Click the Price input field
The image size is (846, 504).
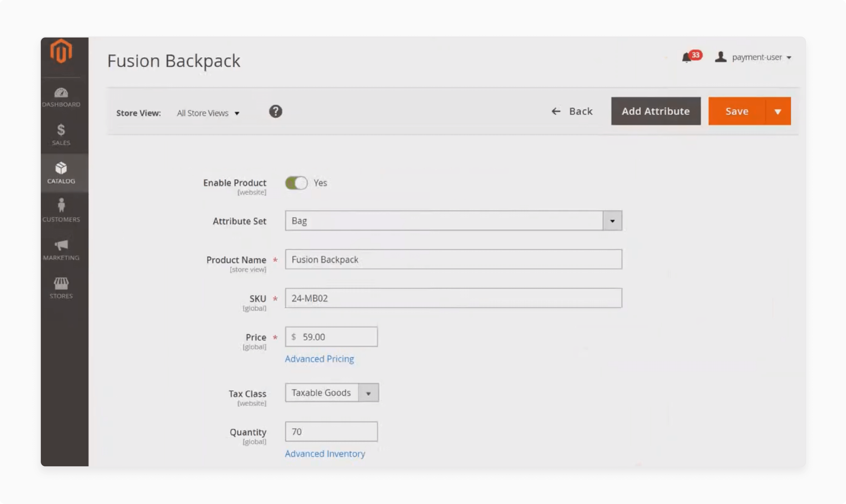331,337
